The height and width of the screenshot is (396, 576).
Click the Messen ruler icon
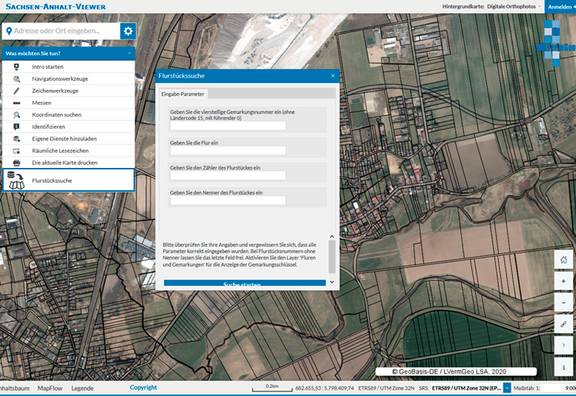click(17, 103)
